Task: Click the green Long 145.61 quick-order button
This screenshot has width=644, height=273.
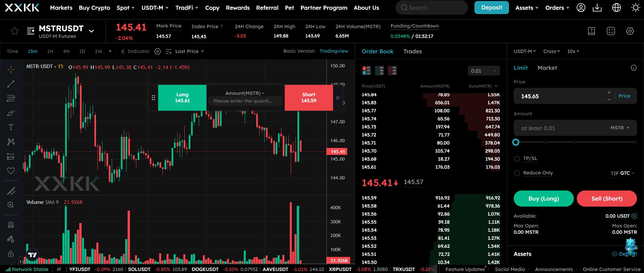Action: click(182, 98)
